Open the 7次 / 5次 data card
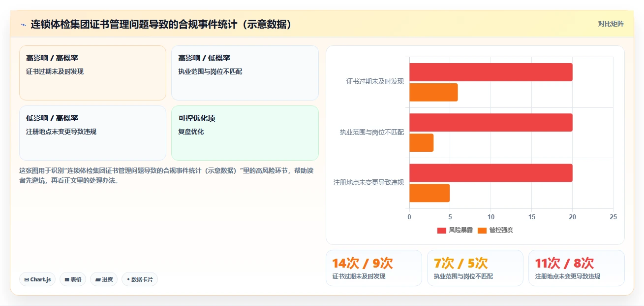Image resolution: width=644 pixels, height=306 pixels. pyautogui.click(x=475, y=268)
